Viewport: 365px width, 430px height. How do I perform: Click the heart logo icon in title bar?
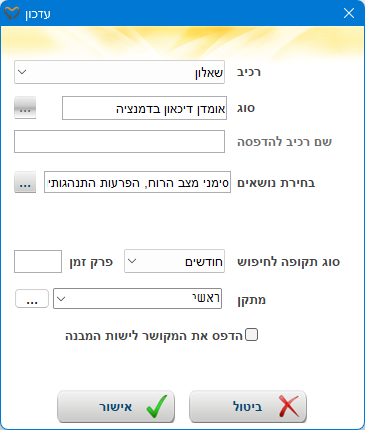[12, 13]
